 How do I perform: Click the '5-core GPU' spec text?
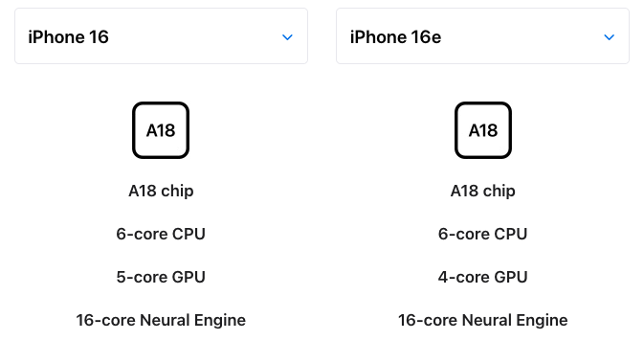pos(161,277)
